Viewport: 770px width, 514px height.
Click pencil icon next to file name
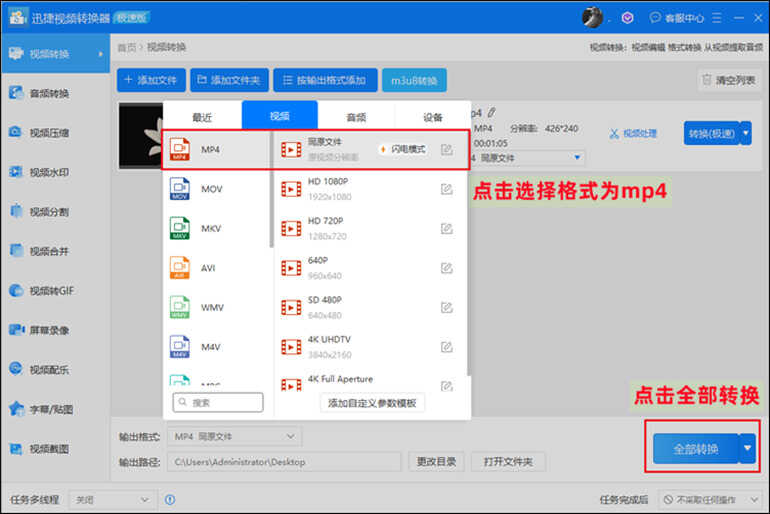coord(491,113)
